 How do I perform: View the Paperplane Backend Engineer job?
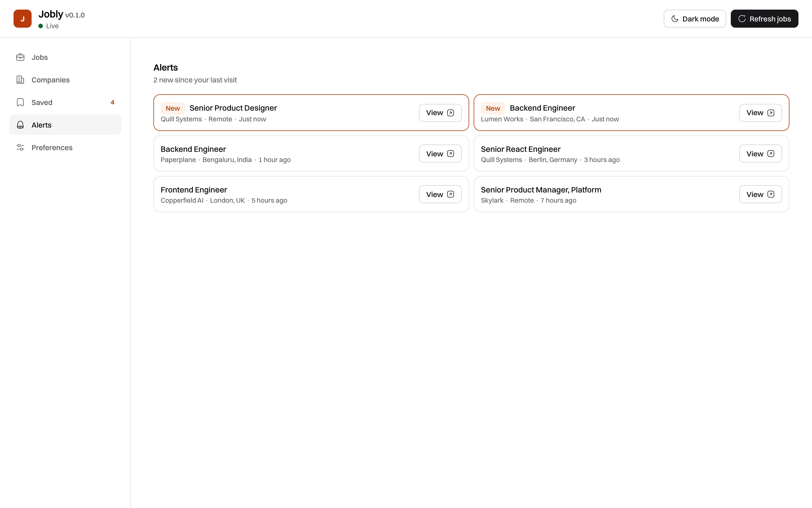click(x=440, y=154)
